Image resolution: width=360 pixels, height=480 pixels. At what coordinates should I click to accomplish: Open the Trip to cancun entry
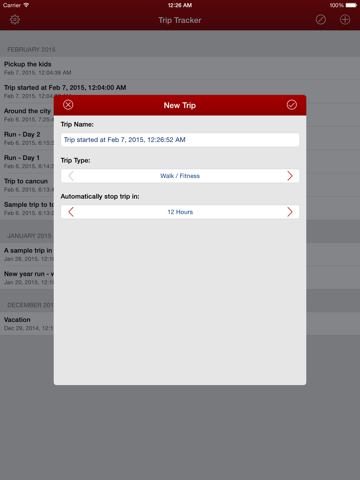tap(27, 185)
